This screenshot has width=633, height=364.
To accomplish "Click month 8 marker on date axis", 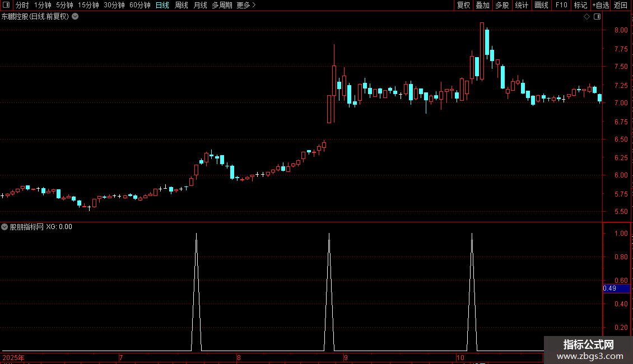I will coord(239,357).
